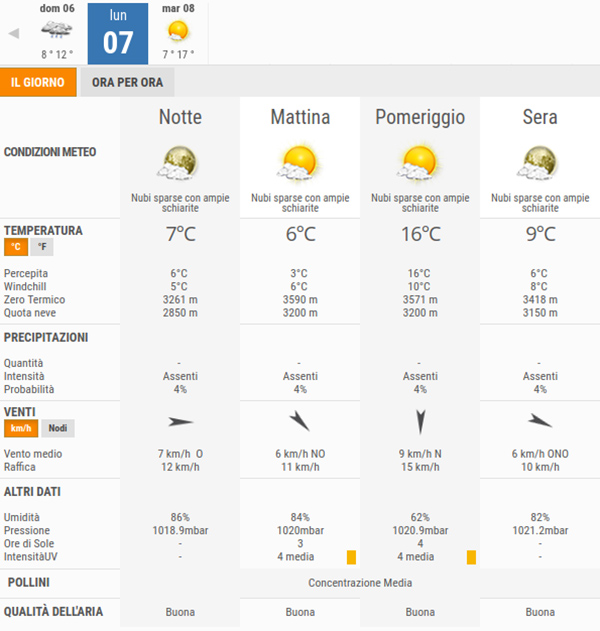Click the 15 km/h raffica value
The width and height of the screenshot is (600, 631).
[420, 467]
